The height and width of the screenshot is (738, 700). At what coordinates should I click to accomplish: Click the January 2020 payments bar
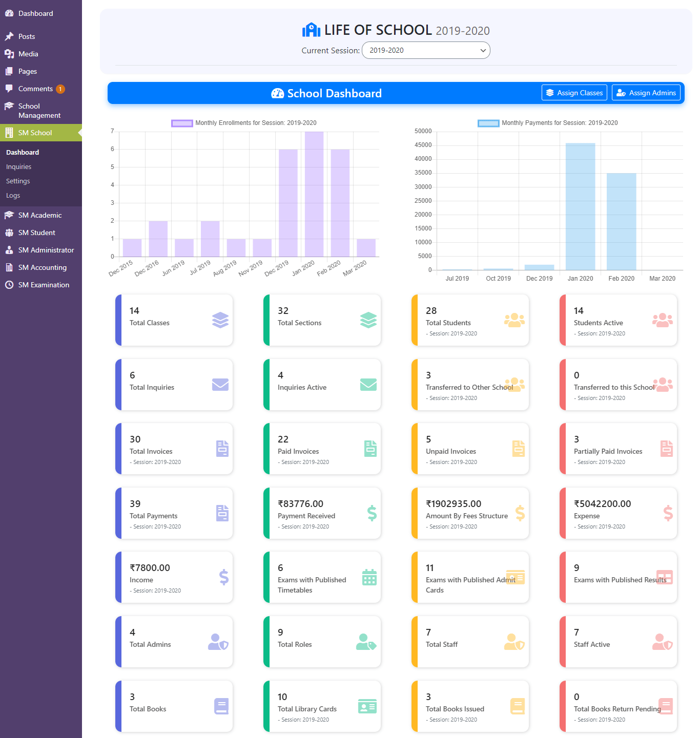point(581,206)
